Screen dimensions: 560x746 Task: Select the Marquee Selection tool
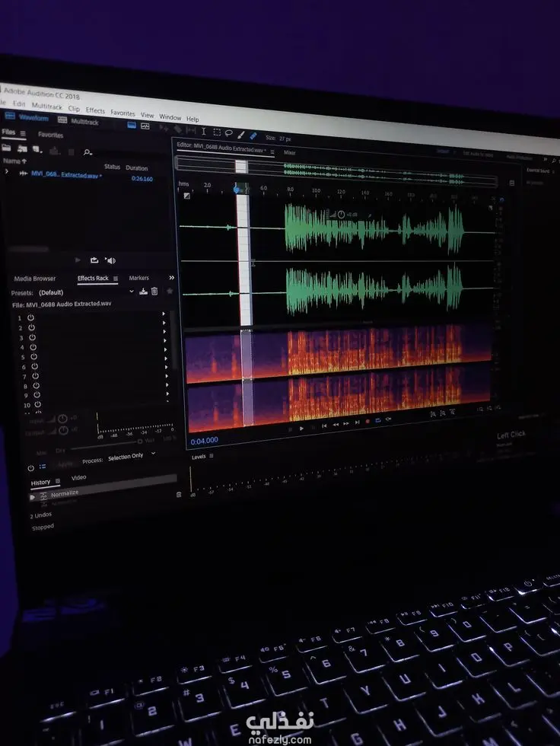pos(216,132)
